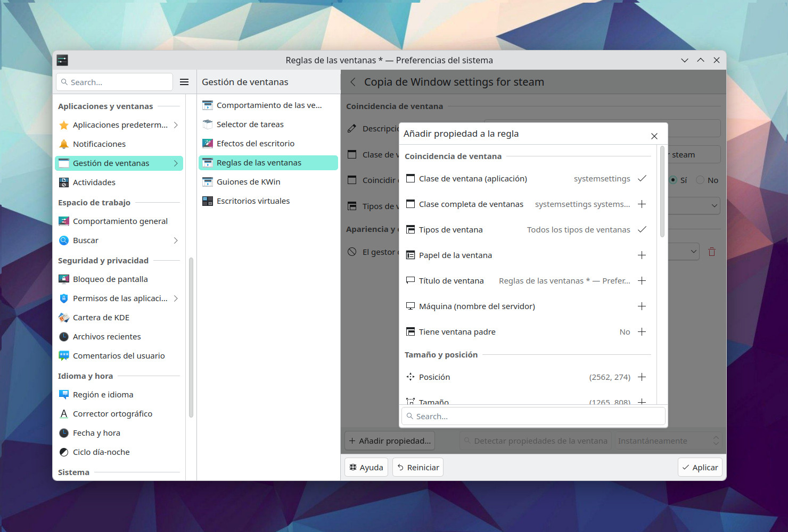Go back using the arrow beside Copia de Window settings
This screenshot has height=532, width=788.
coord(352,82)
